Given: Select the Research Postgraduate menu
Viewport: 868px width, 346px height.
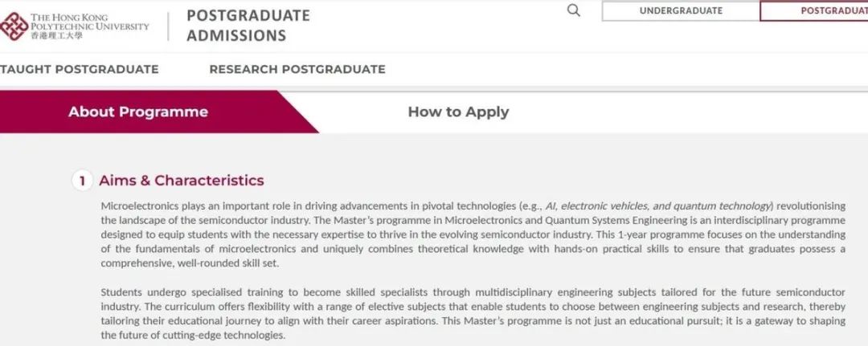Looking at the screenshot, I should (x=297, y=70).
